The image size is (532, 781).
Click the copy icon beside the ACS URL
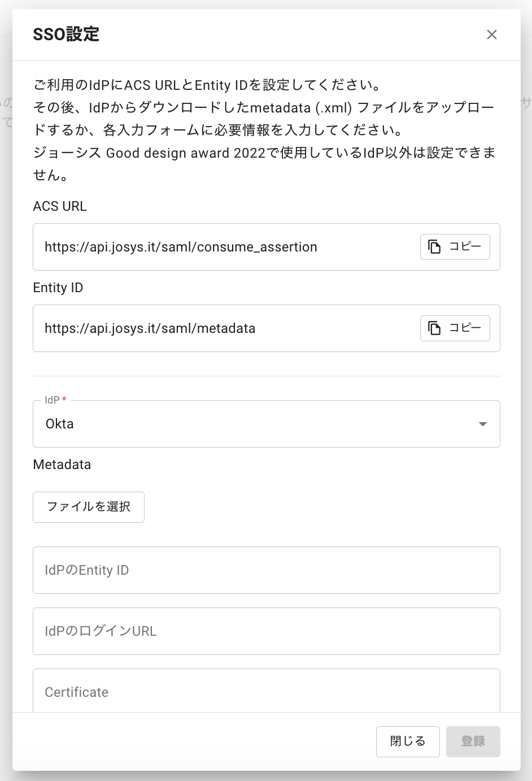(x=434, y=247)
